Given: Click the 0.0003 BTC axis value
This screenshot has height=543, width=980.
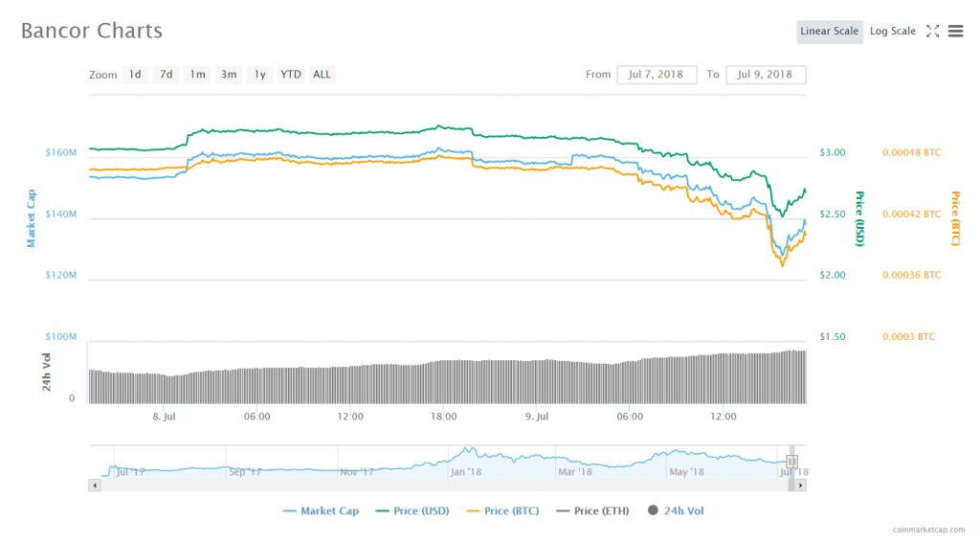Looking at the screenshot, I should (x=909, y=336).
